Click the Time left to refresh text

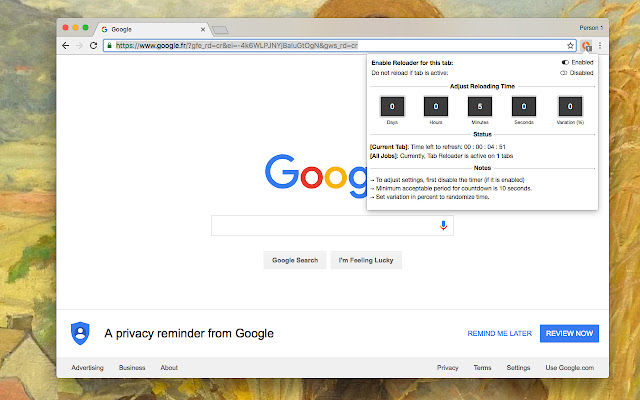[x=458, y=147]
